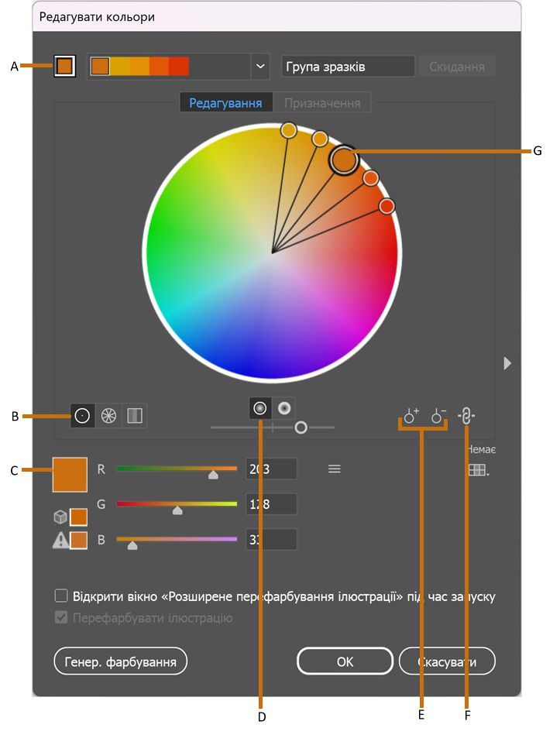Select the segmented color wheel display icon
Image resolution: width=560 pixels, height=735 pixels.
coord(108,416)
